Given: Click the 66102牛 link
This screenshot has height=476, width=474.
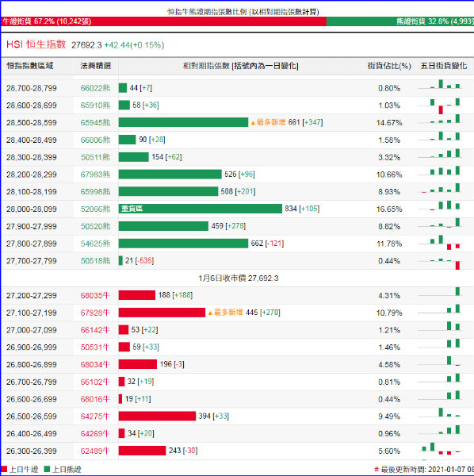Looking at the screenshot, I should [94, 382].
